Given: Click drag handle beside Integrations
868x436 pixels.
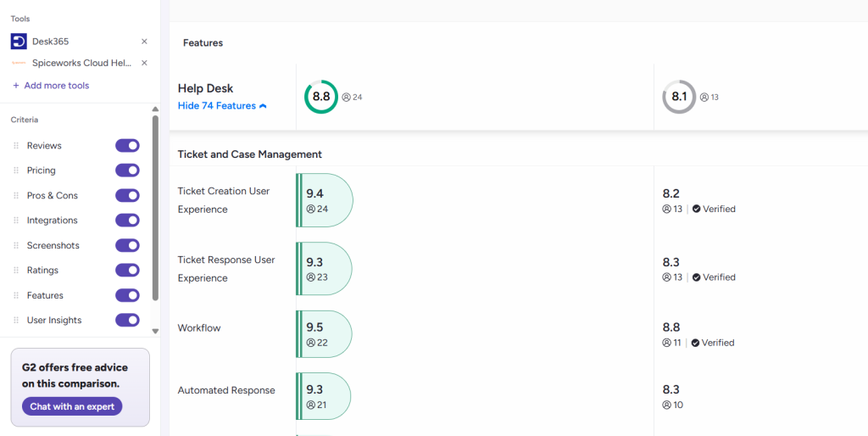Looking at the screenshot, I should (x=16, y=221).
